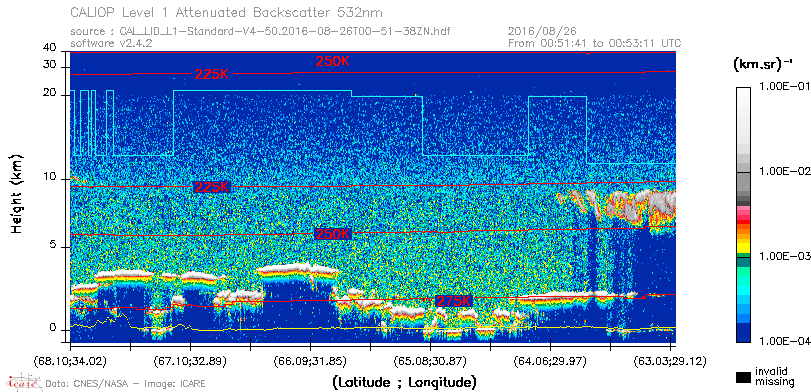This screenshot has width=811, height=392.
Task: Click the black invalid/missing legend swatch
Action: [744, 377]
